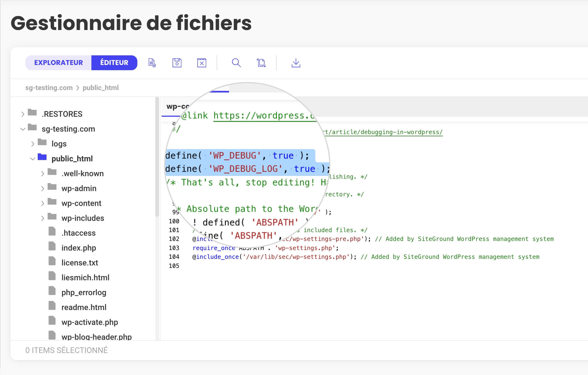The height and width of the screenshot is (375, 588).
Task: Click the copy or move file icon
Action: pos(261,63)
